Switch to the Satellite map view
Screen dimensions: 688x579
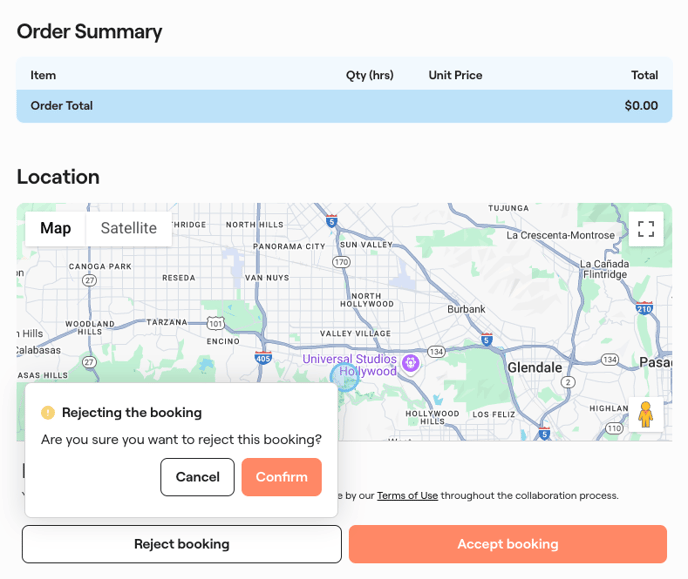coord(129,228)
